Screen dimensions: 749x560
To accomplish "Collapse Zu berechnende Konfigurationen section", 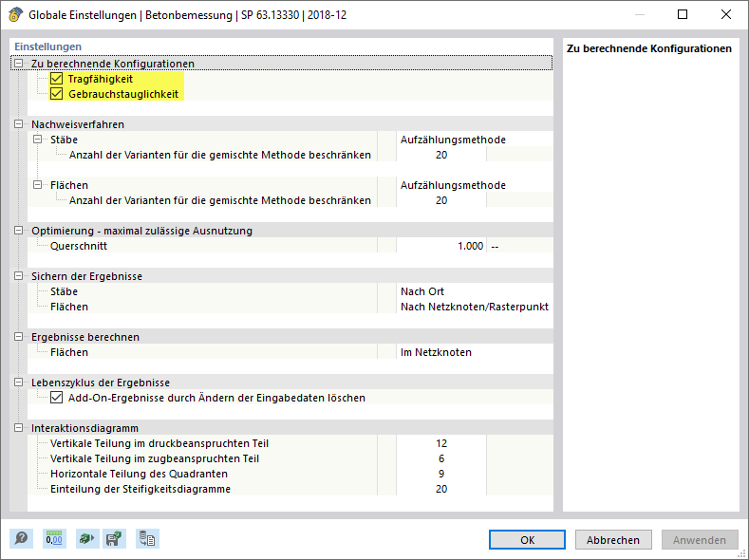I will 18,63.
